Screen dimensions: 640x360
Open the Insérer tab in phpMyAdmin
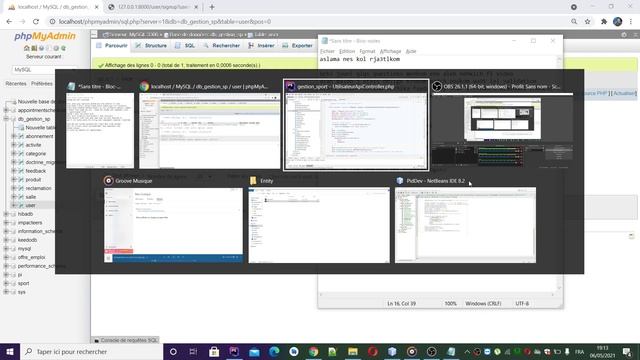tap(261, 46)
